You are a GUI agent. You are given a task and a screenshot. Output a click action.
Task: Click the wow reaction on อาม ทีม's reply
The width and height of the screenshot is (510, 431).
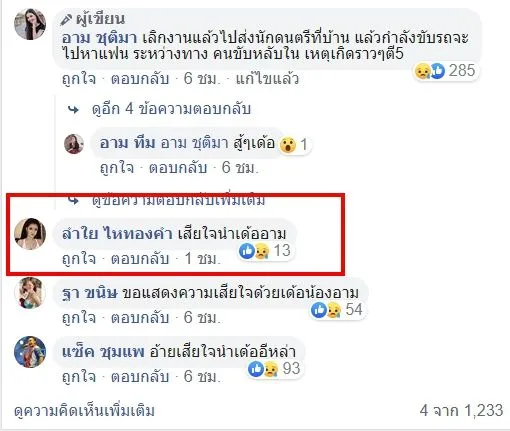pos(287,145)
